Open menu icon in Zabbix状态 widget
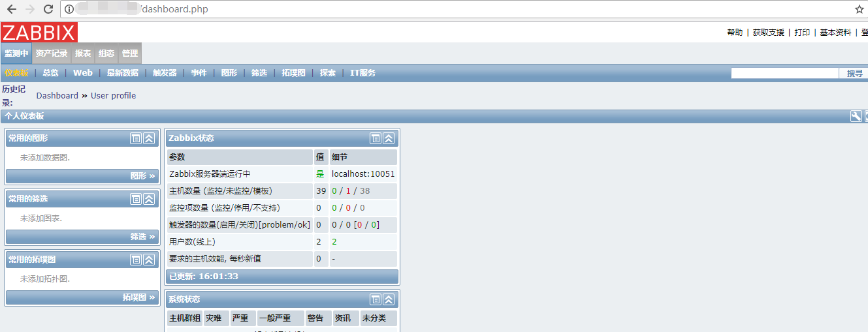 [x=376, y=138]
